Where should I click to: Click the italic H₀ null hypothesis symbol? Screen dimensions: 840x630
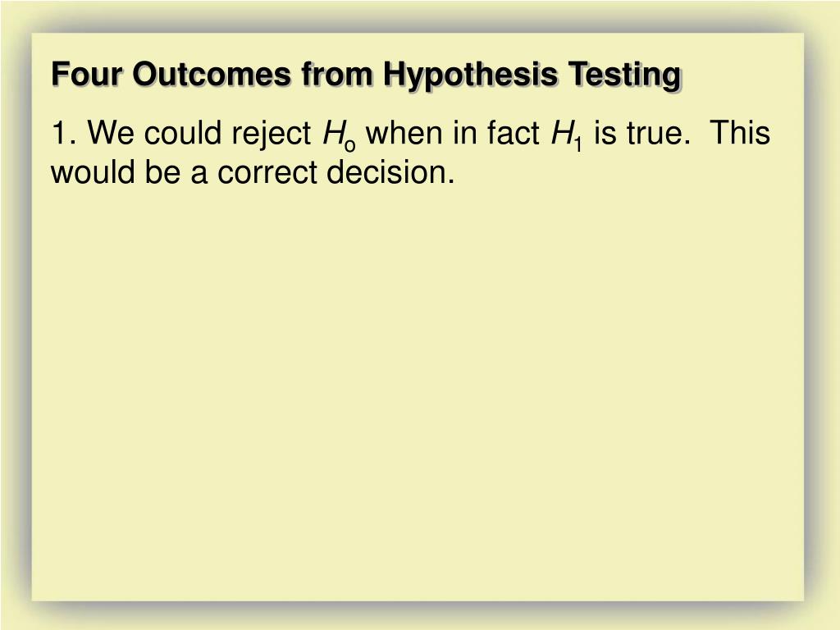(339, 135)
